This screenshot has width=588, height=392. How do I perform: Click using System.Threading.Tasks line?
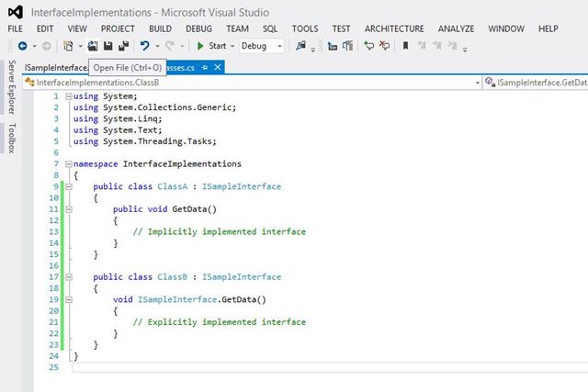pyautogui.click(x=145, y=141)
